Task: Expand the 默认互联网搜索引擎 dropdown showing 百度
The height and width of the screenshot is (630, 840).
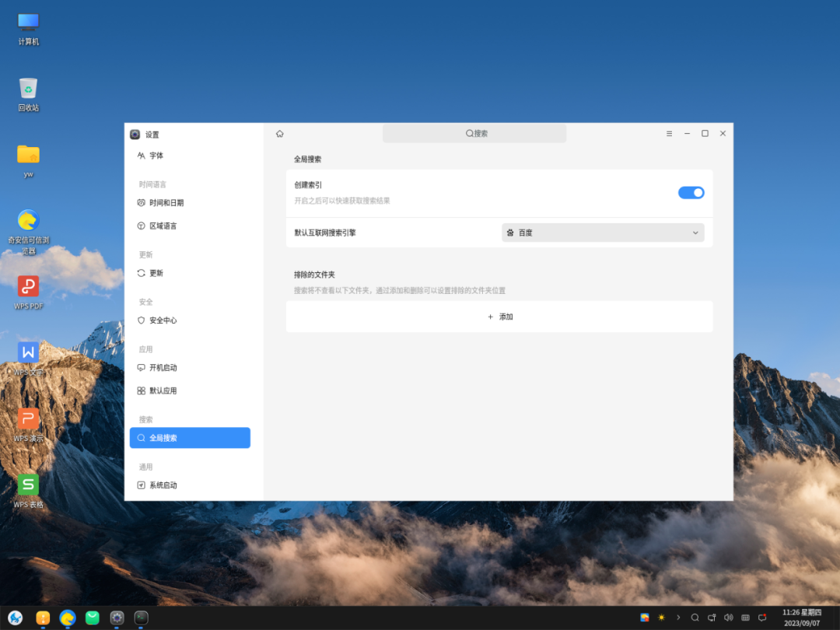Action: (x=603, y=233)
